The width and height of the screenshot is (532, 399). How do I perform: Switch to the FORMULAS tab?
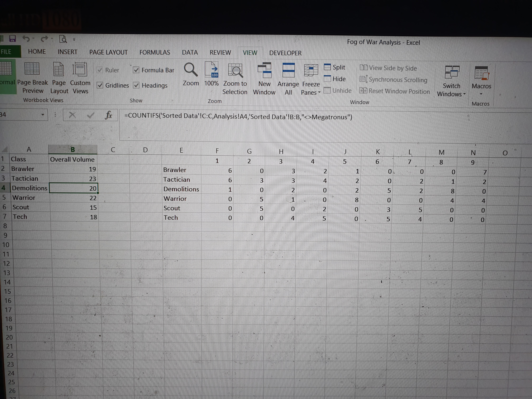point(155,52)
